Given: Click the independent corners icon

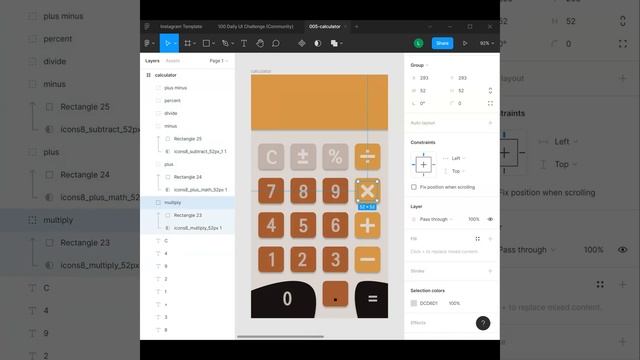Looking at the screenshot, I should (490, 103).
